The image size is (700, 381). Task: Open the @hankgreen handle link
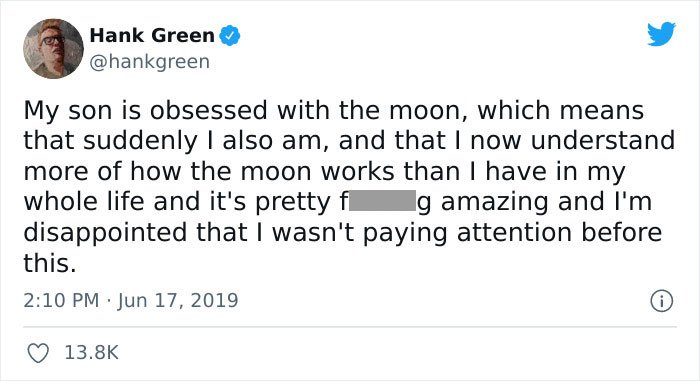pyautogui.click(x=150, y=62)
